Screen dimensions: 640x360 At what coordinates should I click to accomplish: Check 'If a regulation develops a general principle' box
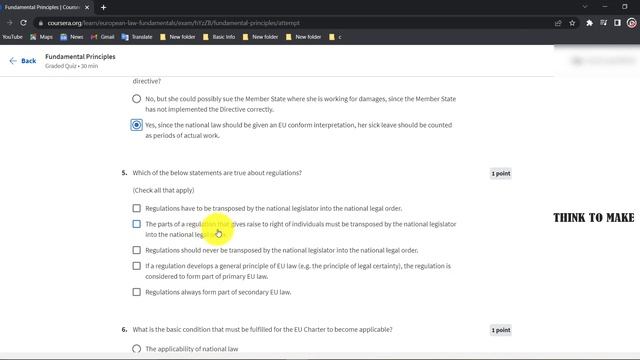[136, 266]
